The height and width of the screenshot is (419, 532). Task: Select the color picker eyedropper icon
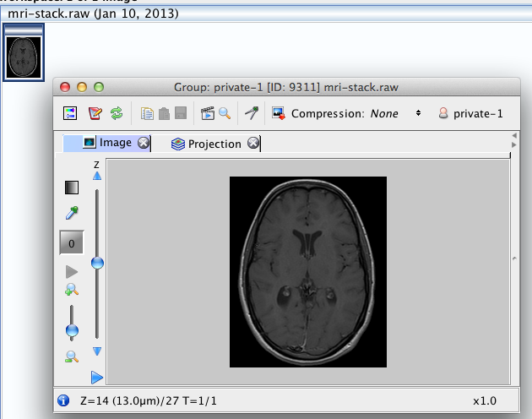pos(72,213)
